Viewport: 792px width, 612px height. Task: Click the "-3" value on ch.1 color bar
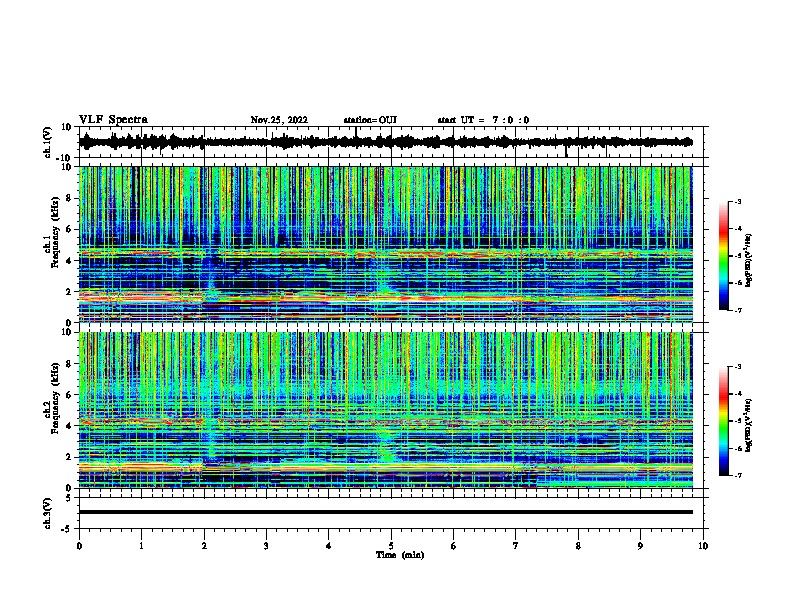click(738, 202)
